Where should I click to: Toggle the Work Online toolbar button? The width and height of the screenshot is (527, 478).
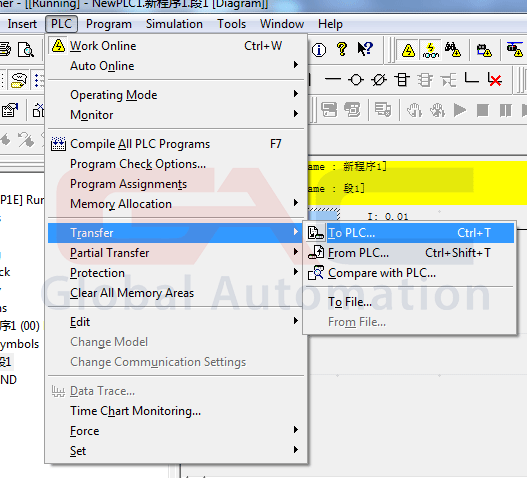pyautogui.click(x=408, y=50)
